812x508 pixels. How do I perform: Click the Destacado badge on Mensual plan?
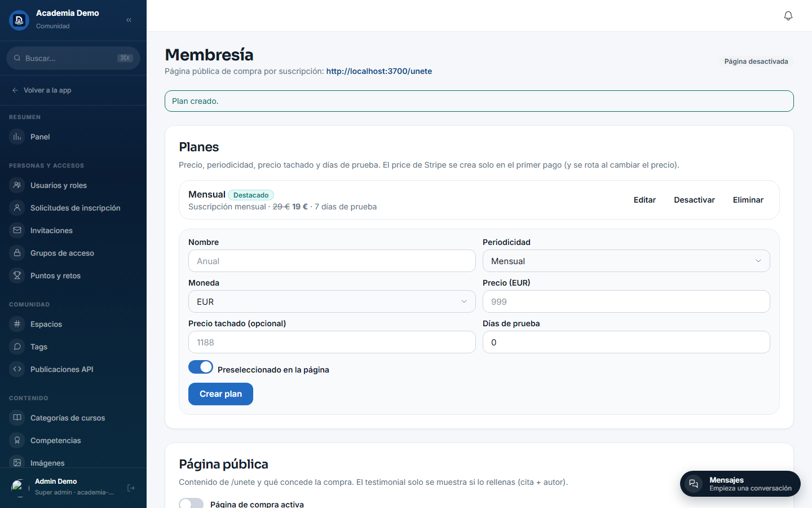pyautogui.click(x=251, y=195)
